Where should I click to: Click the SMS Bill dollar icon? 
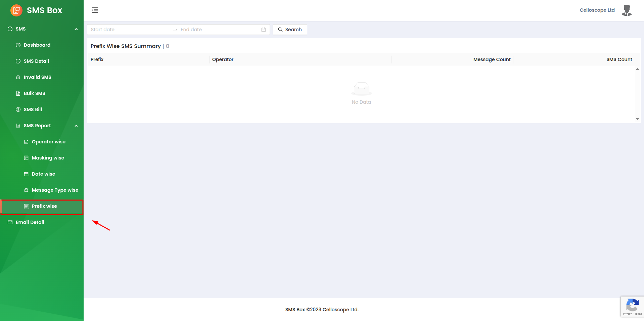(x=18, y=109)
